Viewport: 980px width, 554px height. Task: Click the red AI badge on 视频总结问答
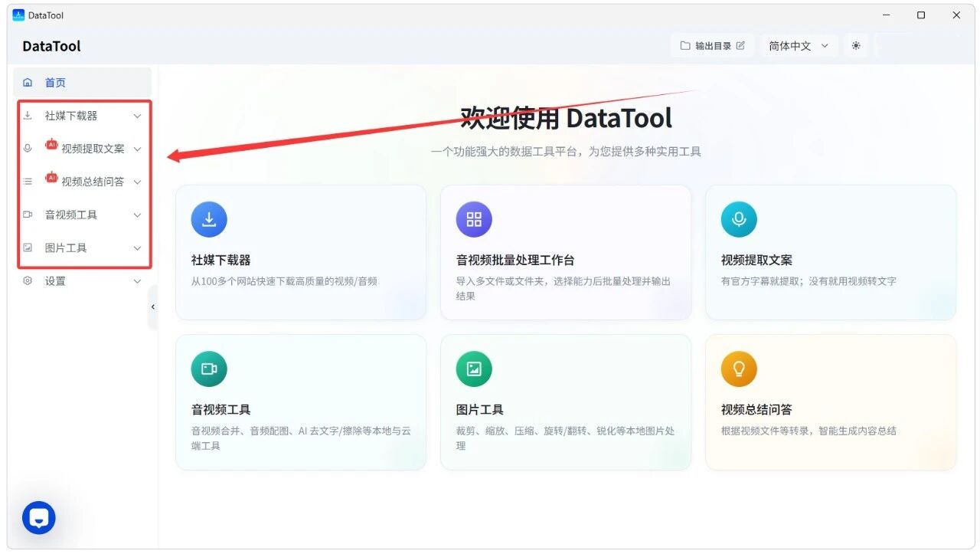click(51, 177)
